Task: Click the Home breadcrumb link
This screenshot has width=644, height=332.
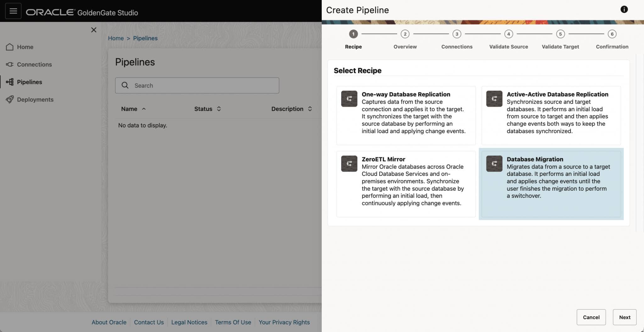Action: click(x=116, y=38)
